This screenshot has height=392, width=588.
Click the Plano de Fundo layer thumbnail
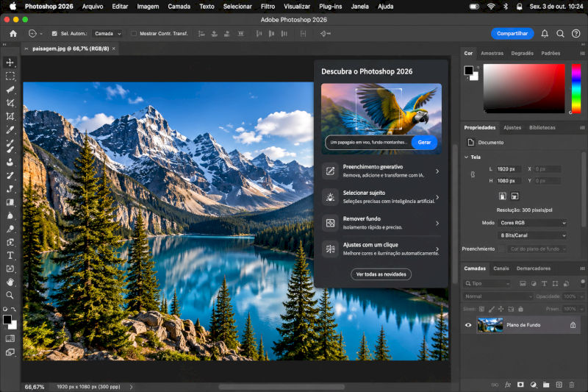pos(490,325)
